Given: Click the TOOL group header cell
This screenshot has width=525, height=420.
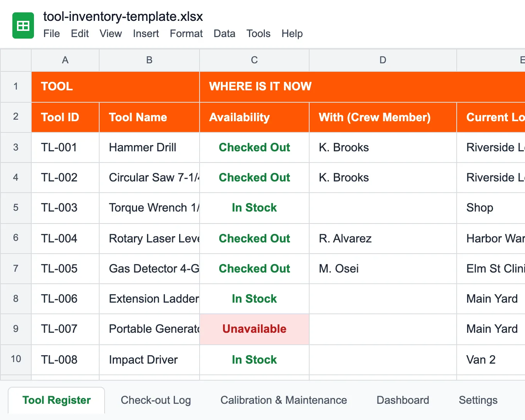Looking at the screenshot, I should tap(115, 86).
